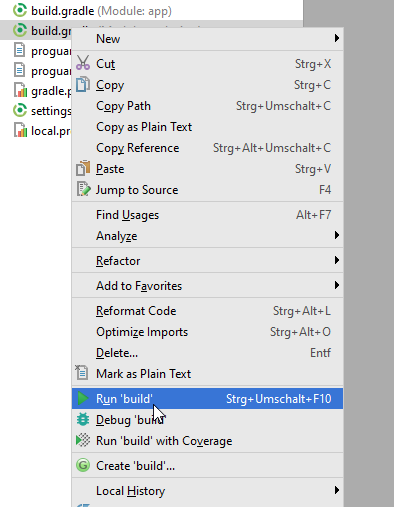This screenshot has width=394, height=507.
Task: Click the Mark as Plain Text icon
Action: (x=82, y=373)
